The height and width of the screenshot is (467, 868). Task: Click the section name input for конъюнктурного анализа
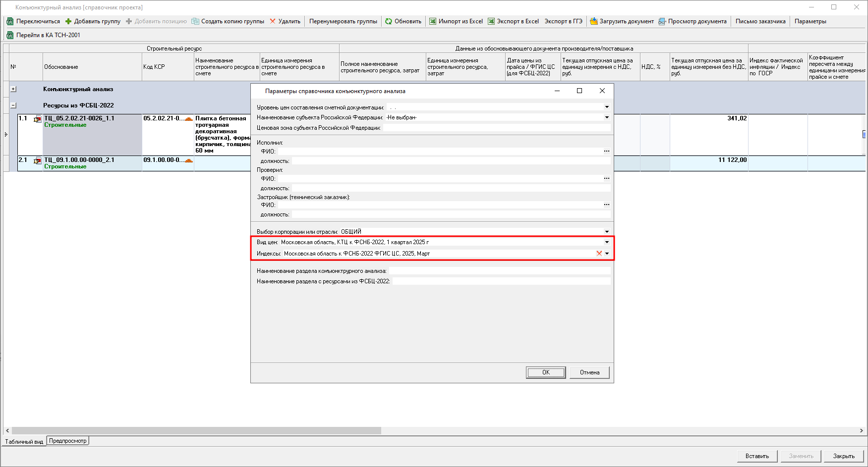[x=499, y=271]
